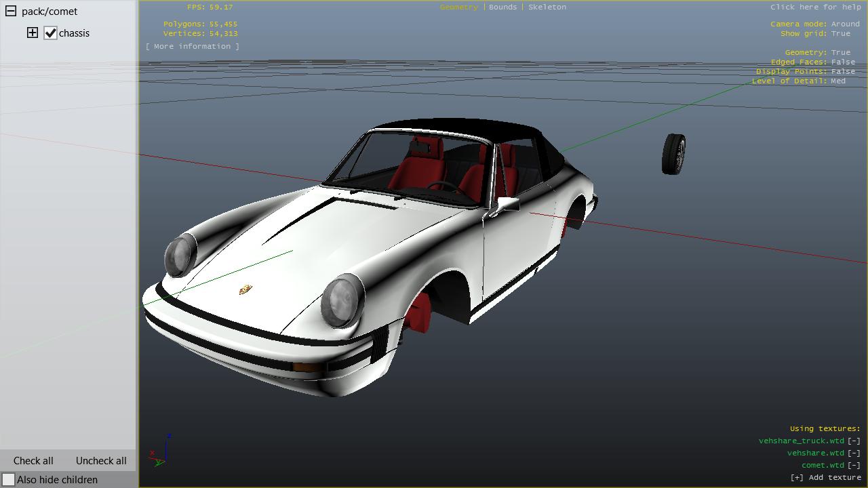The image size is (868, 488).
Task: Click the car's Porsche hood emblem
Action: (245, 289)
